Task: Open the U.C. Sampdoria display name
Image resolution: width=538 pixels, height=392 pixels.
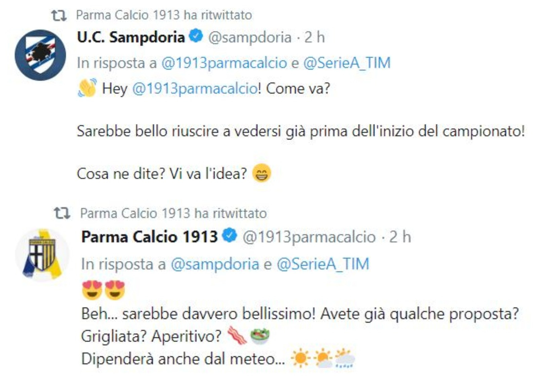Action: tap(131, 37)
